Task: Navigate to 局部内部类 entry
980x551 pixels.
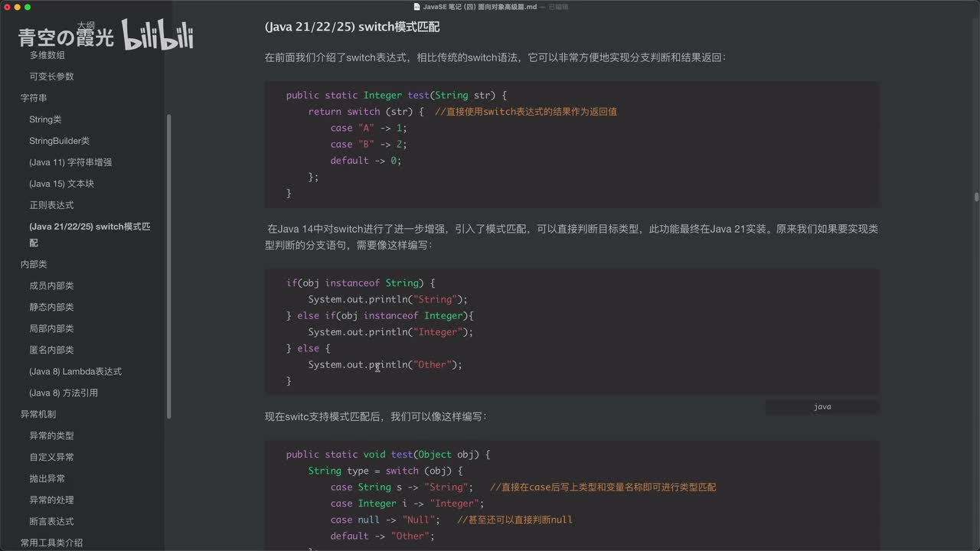Action: point(51,328)
